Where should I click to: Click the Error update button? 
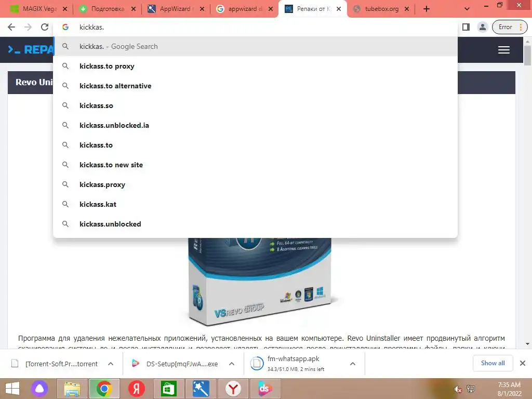[510, 27]
